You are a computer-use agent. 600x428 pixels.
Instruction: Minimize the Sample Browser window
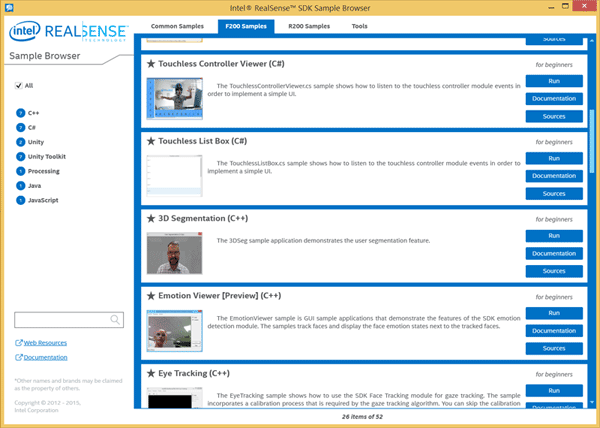(x=551, y=7)
